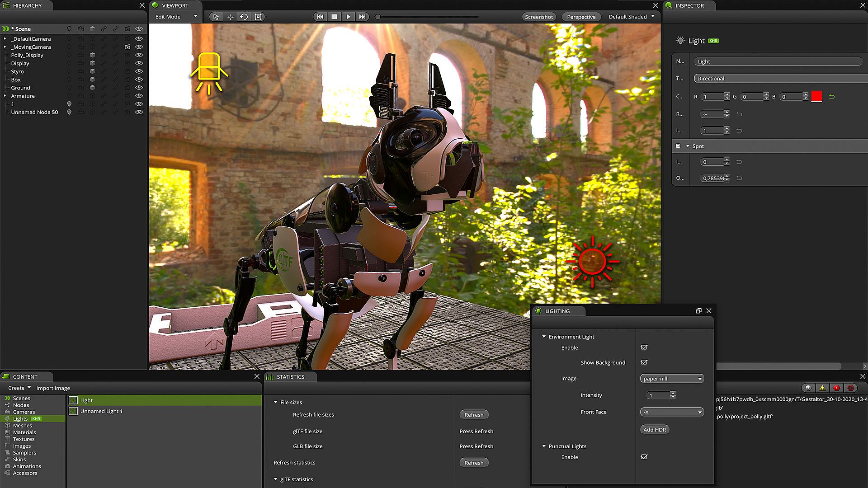The height and width of the screenshot is (488, 868).
Task: Select the arrow selection tool
Action: [216, 17]
